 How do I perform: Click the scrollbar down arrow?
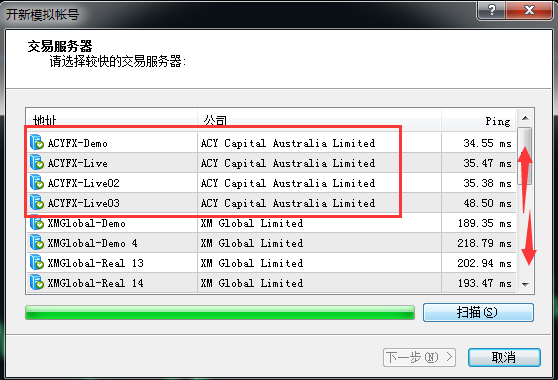point(525,284)
